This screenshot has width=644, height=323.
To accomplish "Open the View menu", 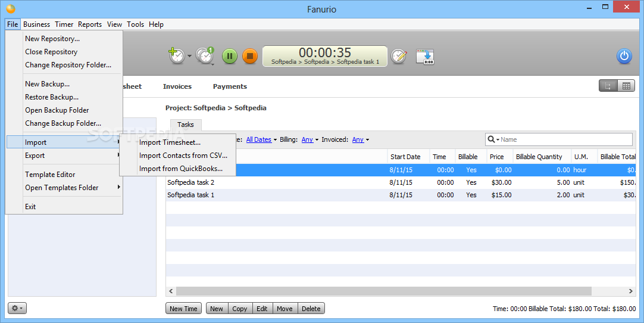I will 115,24.
